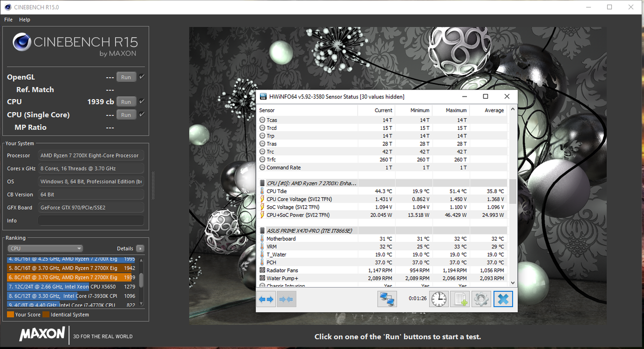Click the Current column header in HWiNFO
The image size is (644, 349).
tap(376, 110)
